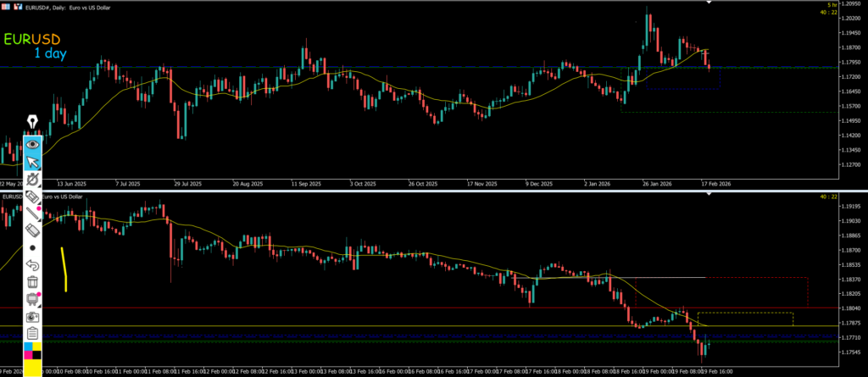The image size is (868, 377).
Task: Open the clipboard notes icon
Action: pyautogui.click(x=33, y=333)
